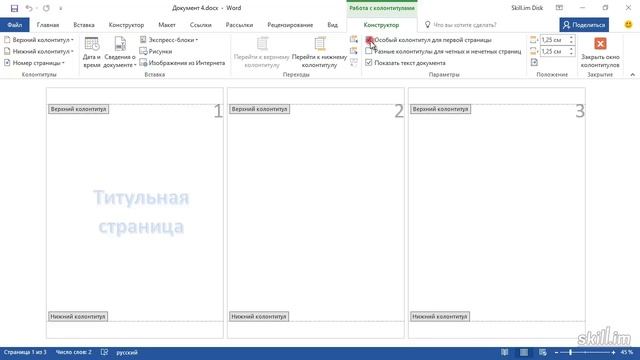The image size is (640, 360).
Task: Open the Рецензирование tab
Action: [x=290, y=25]
